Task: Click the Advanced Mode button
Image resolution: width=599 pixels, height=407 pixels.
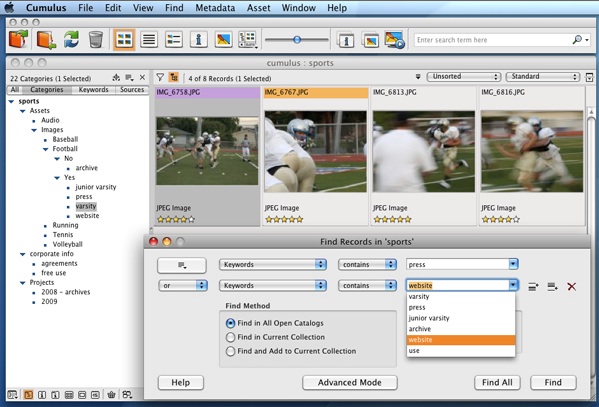Action: [350, 383]
